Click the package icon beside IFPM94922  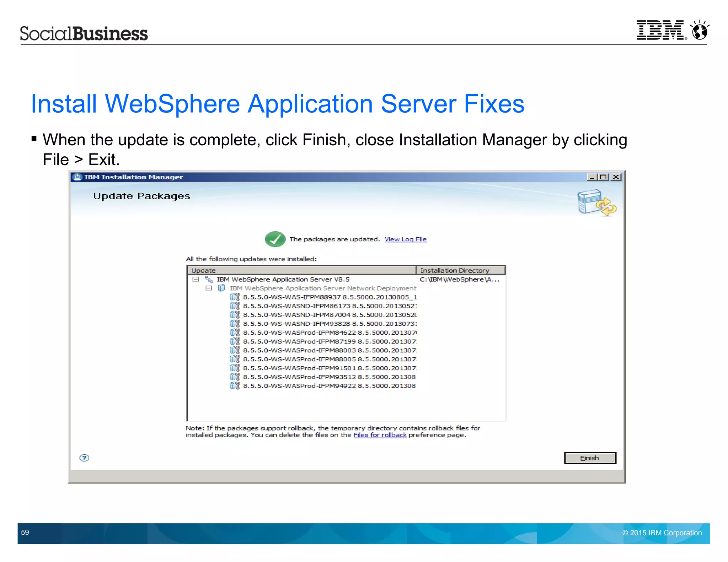click(235, 386)
